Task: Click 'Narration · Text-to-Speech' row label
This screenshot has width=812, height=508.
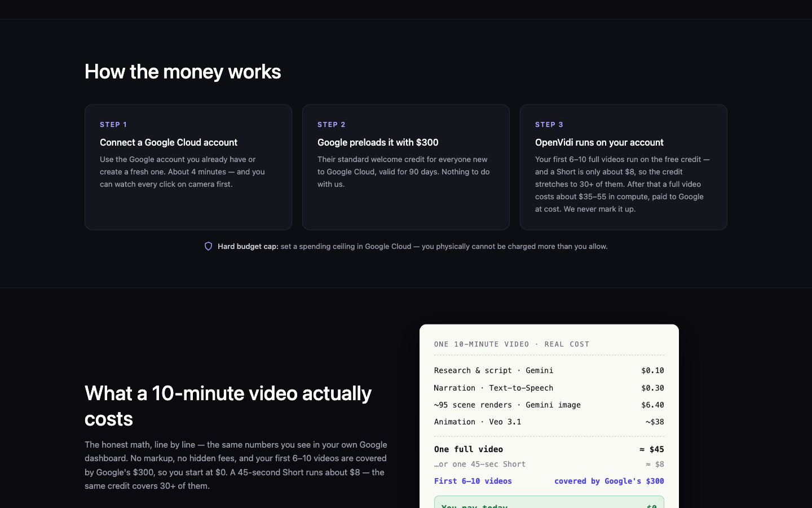Action: [x=493, y=388]
